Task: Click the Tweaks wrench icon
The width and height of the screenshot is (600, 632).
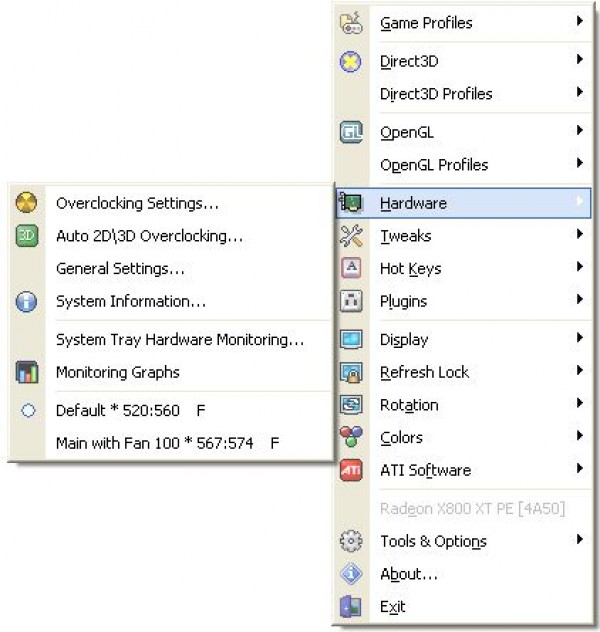Action: [351, 236]
